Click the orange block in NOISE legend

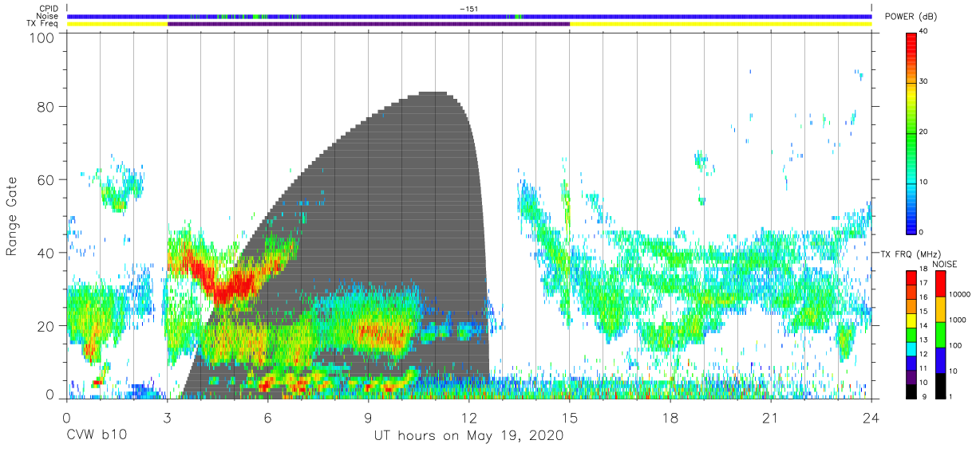(940, 309)
